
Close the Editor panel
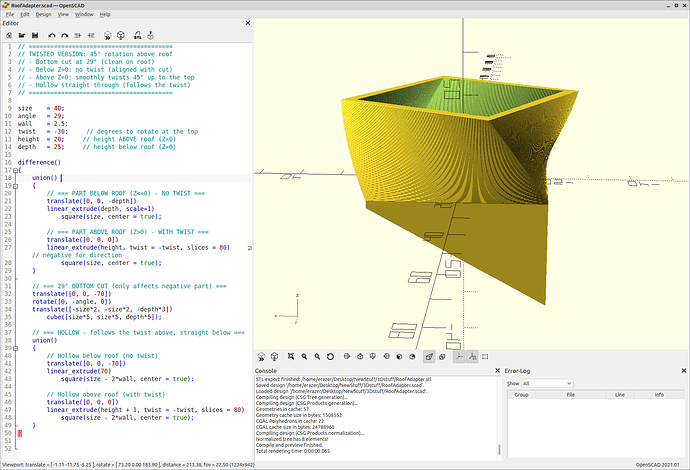coord(248,23)
